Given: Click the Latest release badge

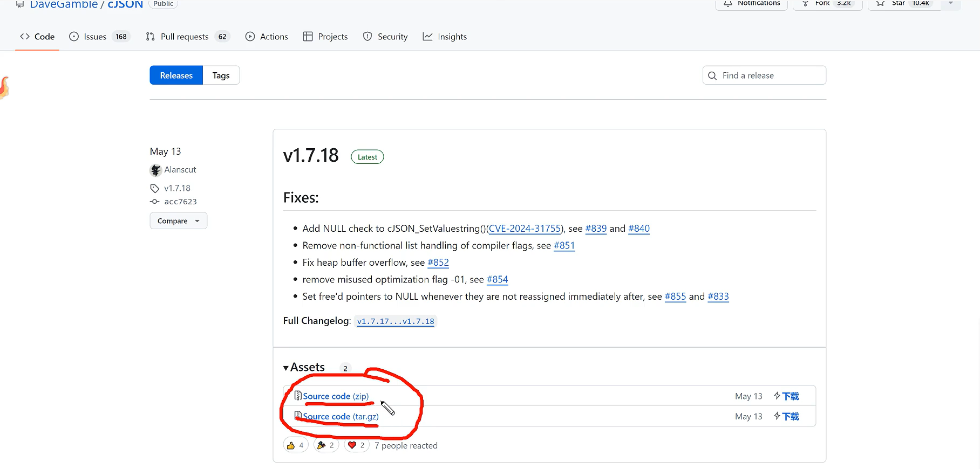Looking at the screenshot, I should (367, 157).
